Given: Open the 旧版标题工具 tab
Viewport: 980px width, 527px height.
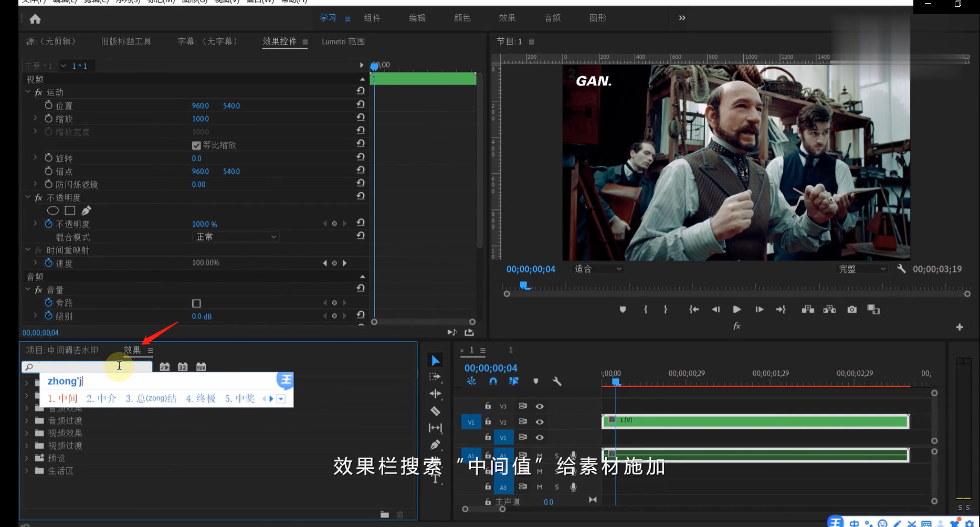Looking at the screenshot, I should 126,41.
